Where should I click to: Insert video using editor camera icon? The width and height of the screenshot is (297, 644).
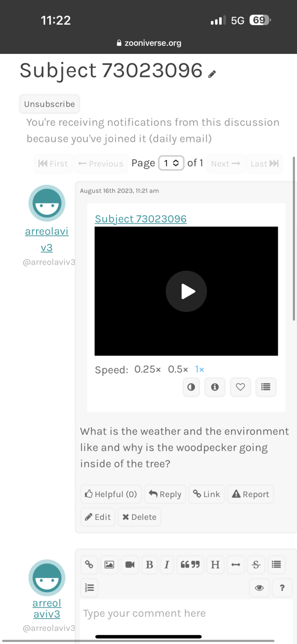[130, 565]
